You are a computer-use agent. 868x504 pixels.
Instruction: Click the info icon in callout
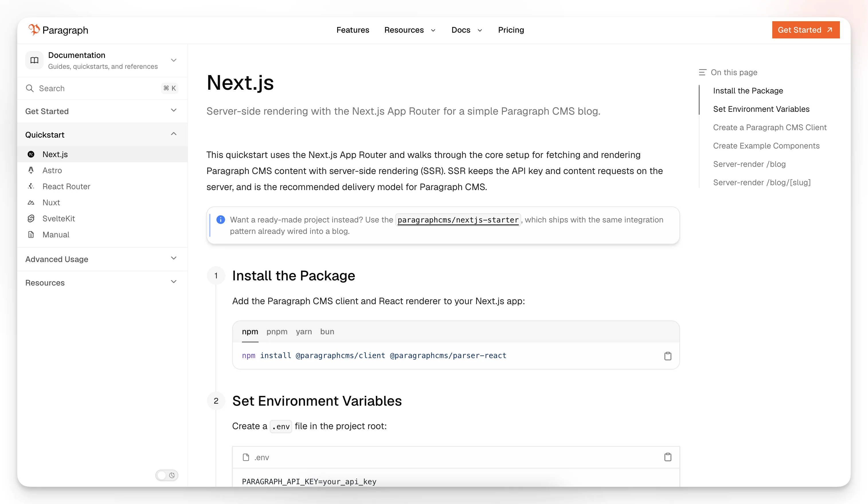point(220,219)
